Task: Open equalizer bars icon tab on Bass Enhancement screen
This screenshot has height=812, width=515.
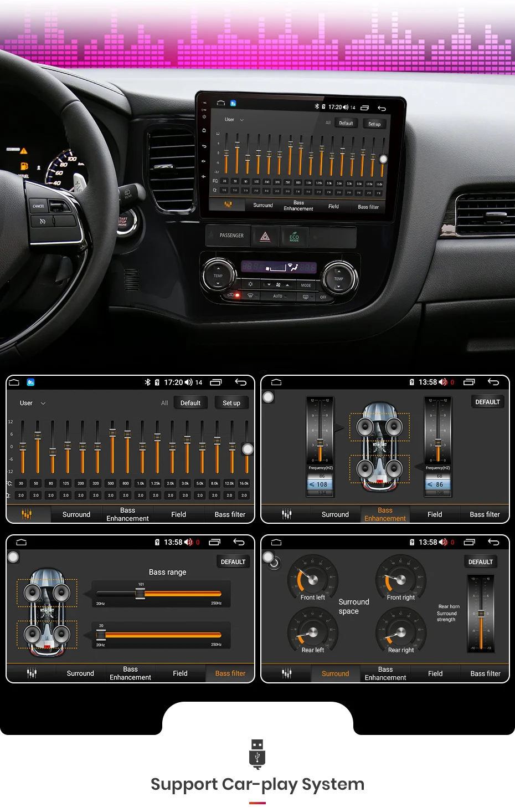Action: (x=286, y=514)
